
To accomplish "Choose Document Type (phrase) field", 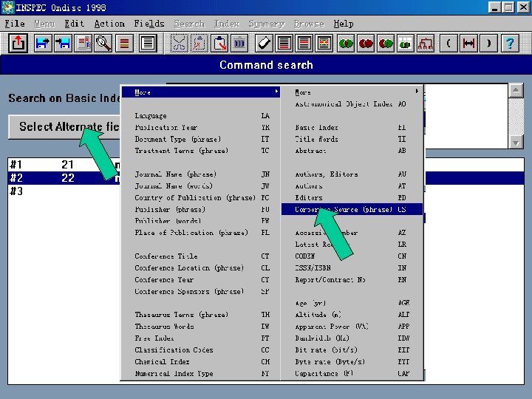I will [x=201, y=139].
